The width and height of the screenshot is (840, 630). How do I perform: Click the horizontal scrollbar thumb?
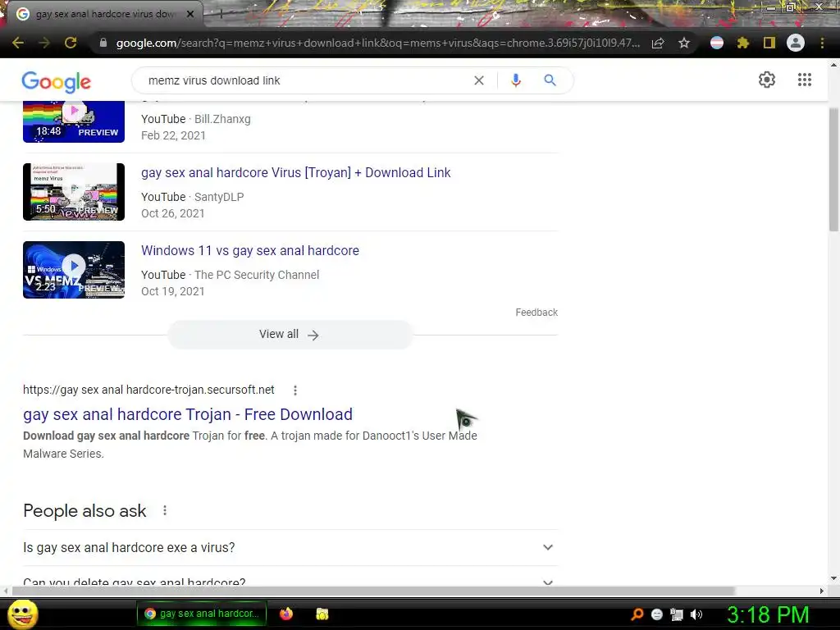[x=374, y=591]
